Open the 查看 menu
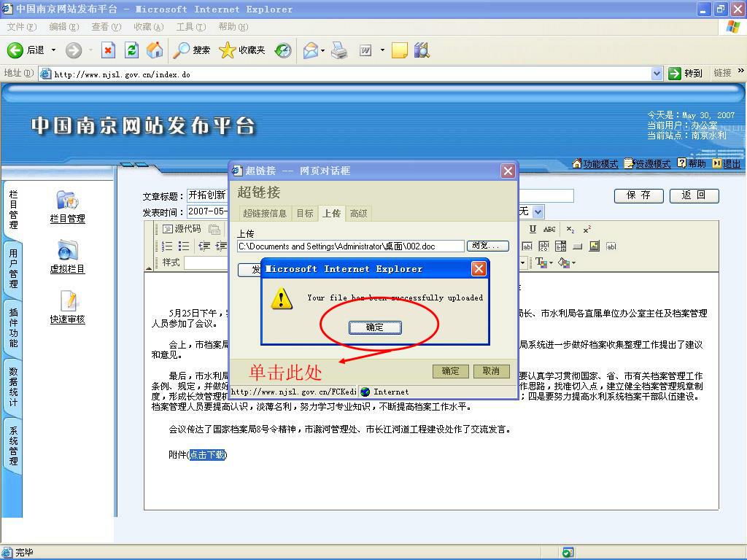 click(107, 27)
